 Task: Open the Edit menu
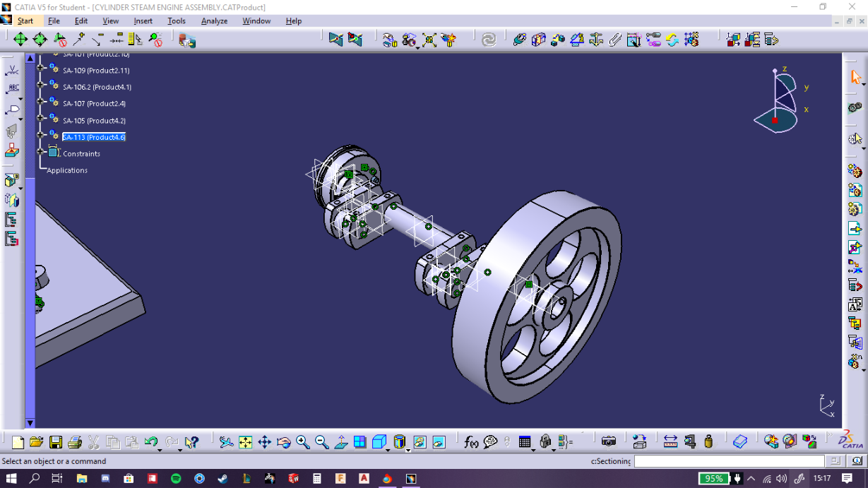[x=81, y=20]
